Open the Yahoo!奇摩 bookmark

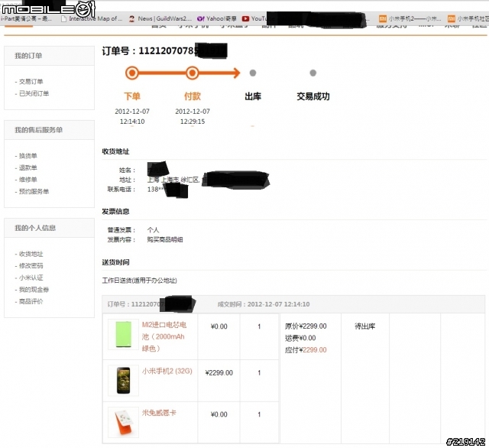pyautogui.click(x=217, y=18)
